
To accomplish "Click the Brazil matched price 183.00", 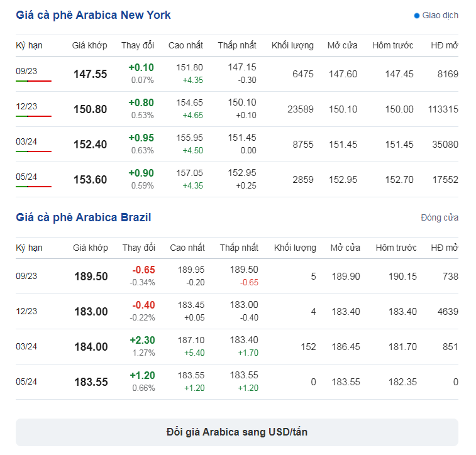I will pos(91,312).
